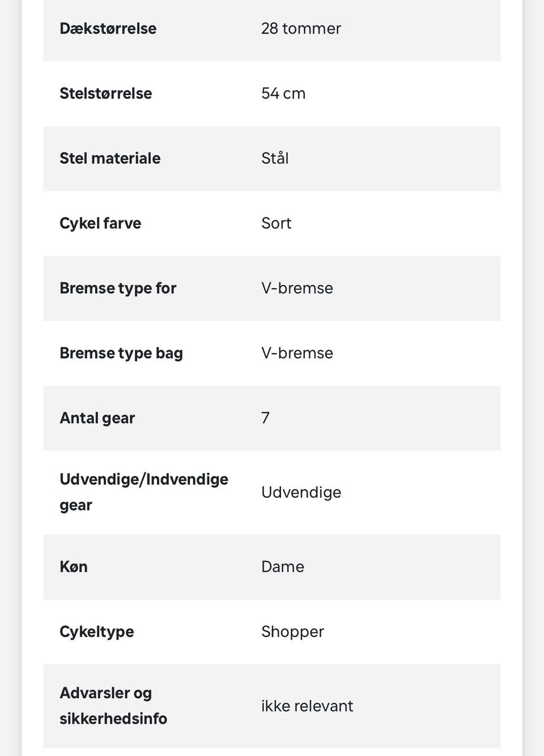Click the 'Køn' label
The width and height of the screenshot is (544, 756).
click(x=74, y=567)
